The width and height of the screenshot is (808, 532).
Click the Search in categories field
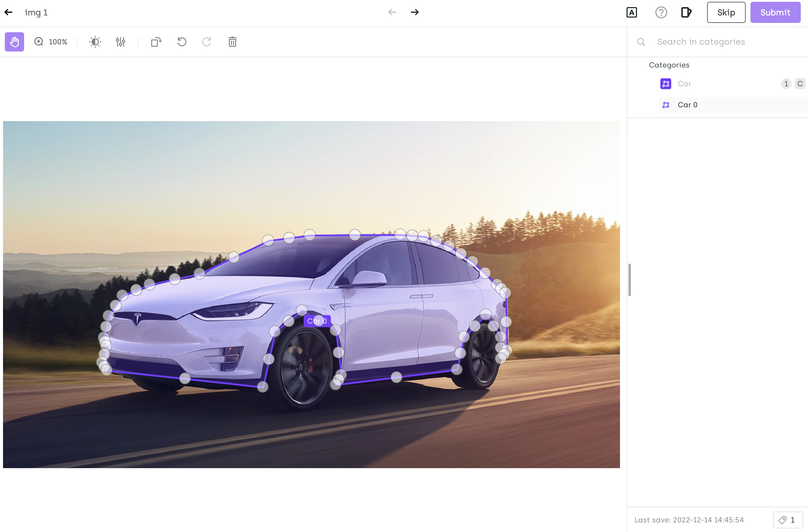(701, 42)
